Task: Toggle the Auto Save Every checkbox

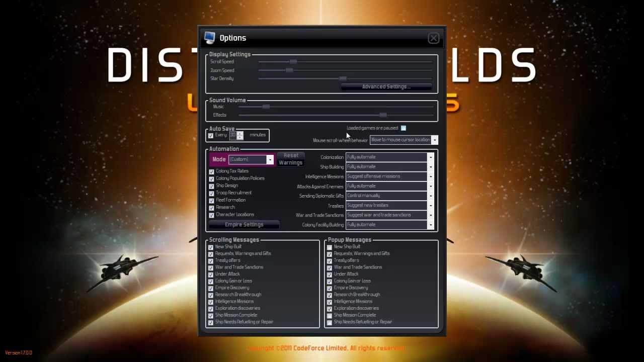Action: pos(211,135)
